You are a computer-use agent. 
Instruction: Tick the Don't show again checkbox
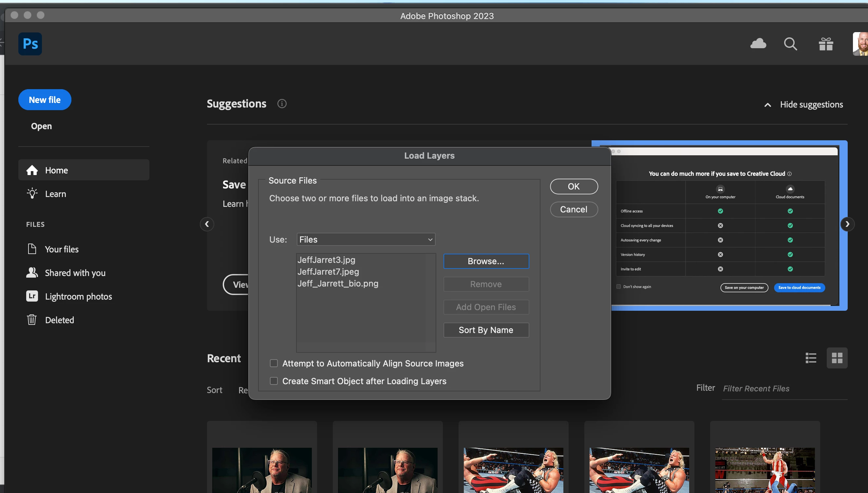[618, 287]
